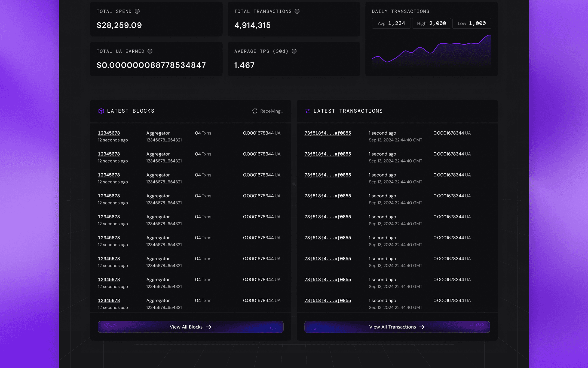Click the Daily Transactions line chart
The width and height of the screenshot is (588, 368).
tap(431, 50)
